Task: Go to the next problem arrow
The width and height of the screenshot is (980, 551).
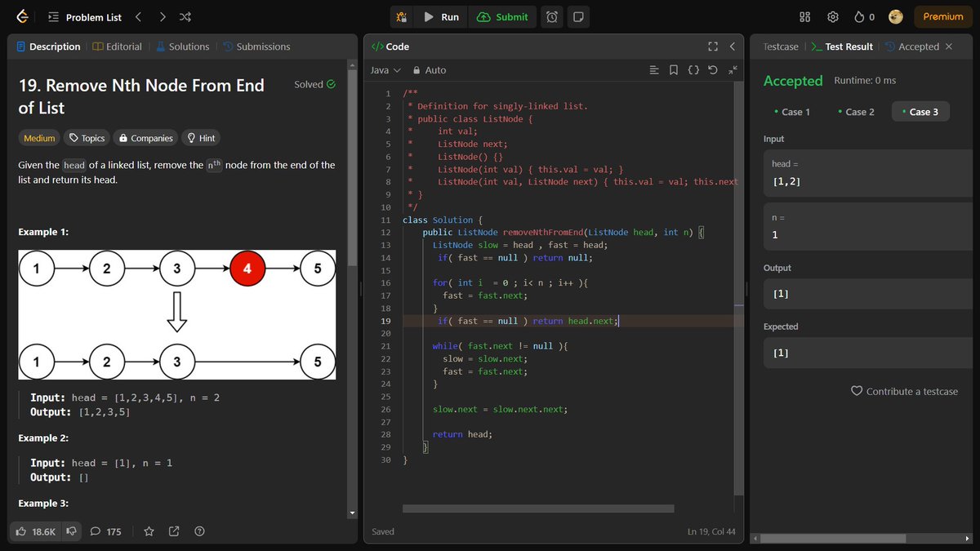Action: pyautogui.click(x=163, y=16)
